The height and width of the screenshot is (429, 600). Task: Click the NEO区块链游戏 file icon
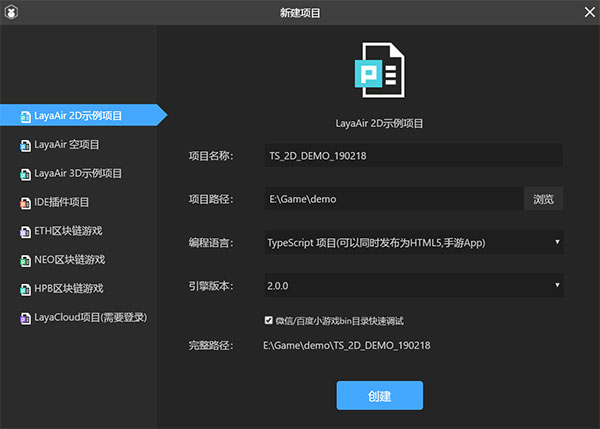click(x=25, y=260)
